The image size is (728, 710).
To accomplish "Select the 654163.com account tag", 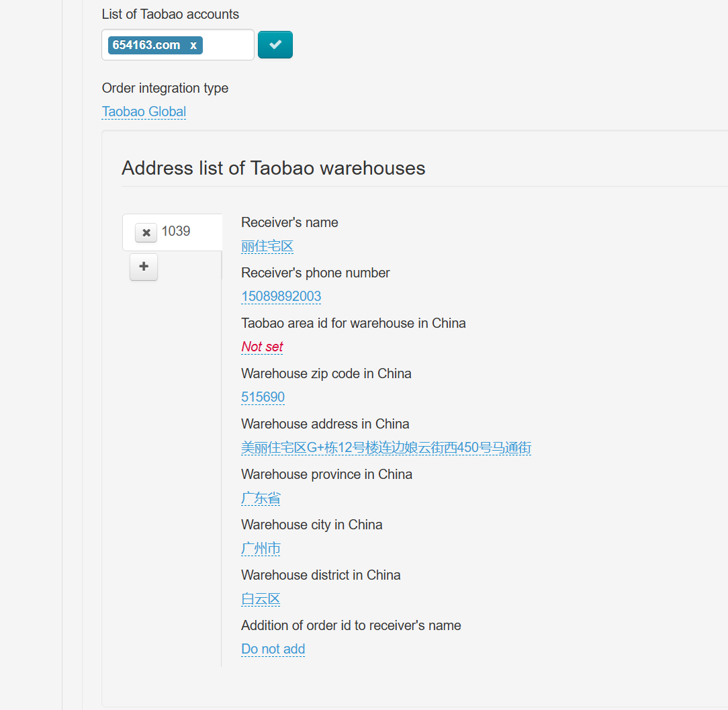I will pyautogui.click(x=146, y=45).
